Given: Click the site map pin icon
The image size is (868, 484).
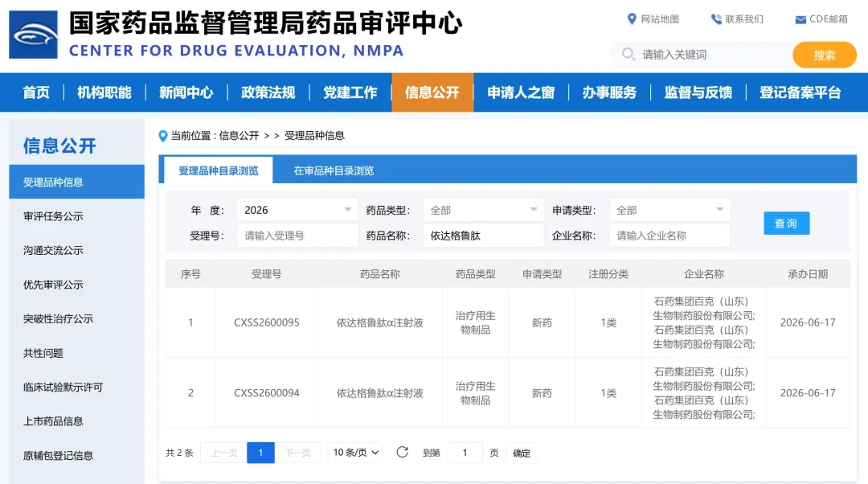Looking at the screenshot, I should 632,18.
